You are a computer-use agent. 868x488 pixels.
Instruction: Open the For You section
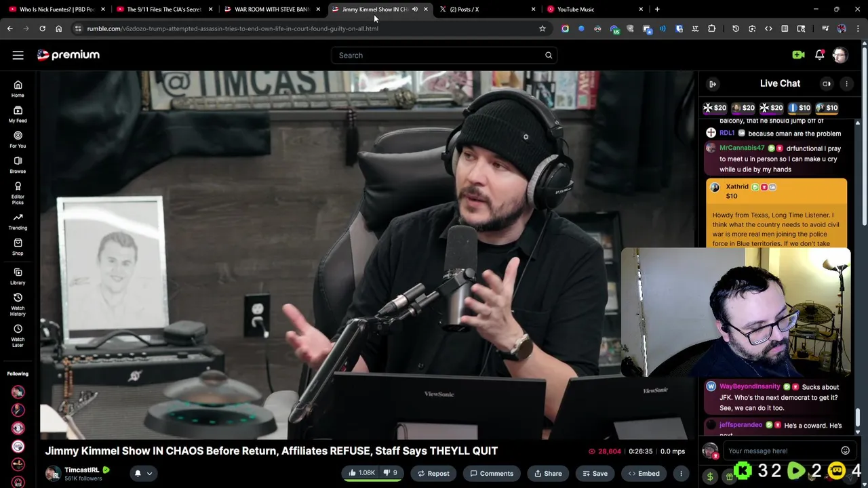[x=18, y=140]
